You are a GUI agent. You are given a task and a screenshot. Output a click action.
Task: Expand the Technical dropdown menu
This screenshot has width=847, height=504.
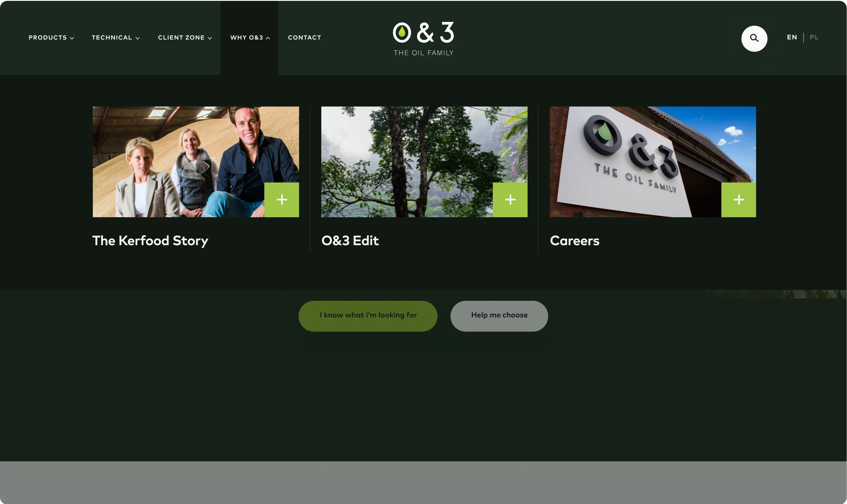click(x=115, y=37)
